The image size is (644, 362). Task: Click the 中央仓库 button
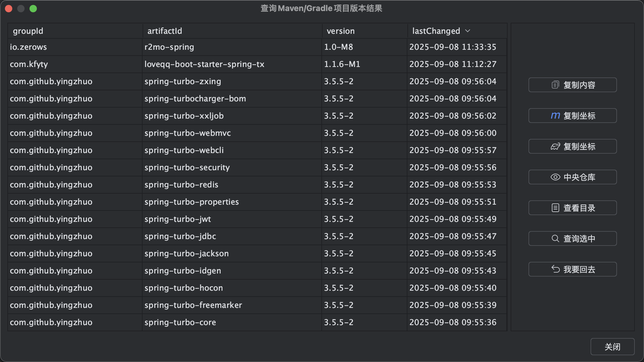coord(572,177)
